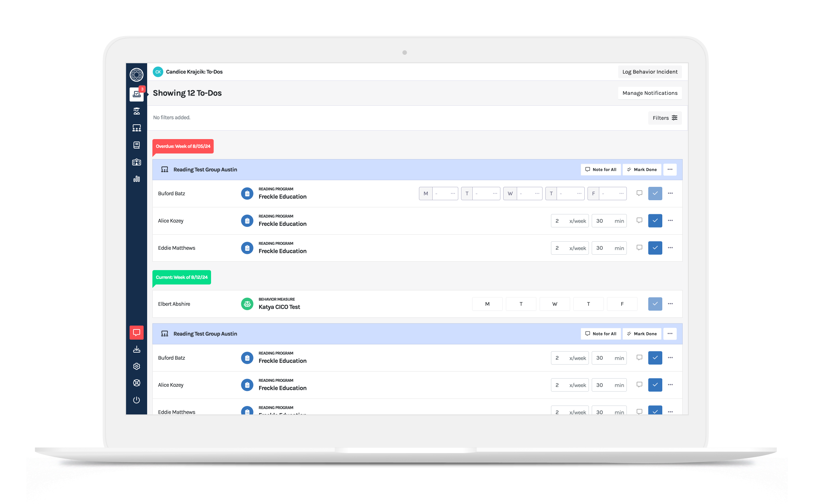
Task: Open the overdue Reading Test Group more menu
Action: [x=670, y=170]
